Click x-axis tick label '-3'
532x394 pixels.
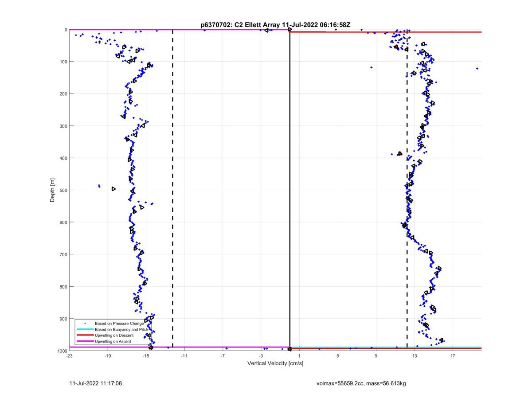coord(261,355)
